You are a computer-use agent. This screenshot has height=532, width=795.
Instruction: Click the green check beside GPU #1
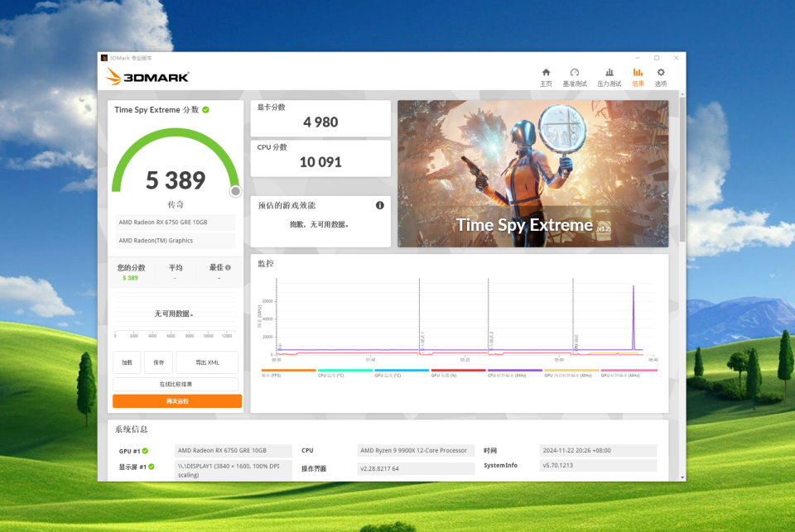point(145,451)
